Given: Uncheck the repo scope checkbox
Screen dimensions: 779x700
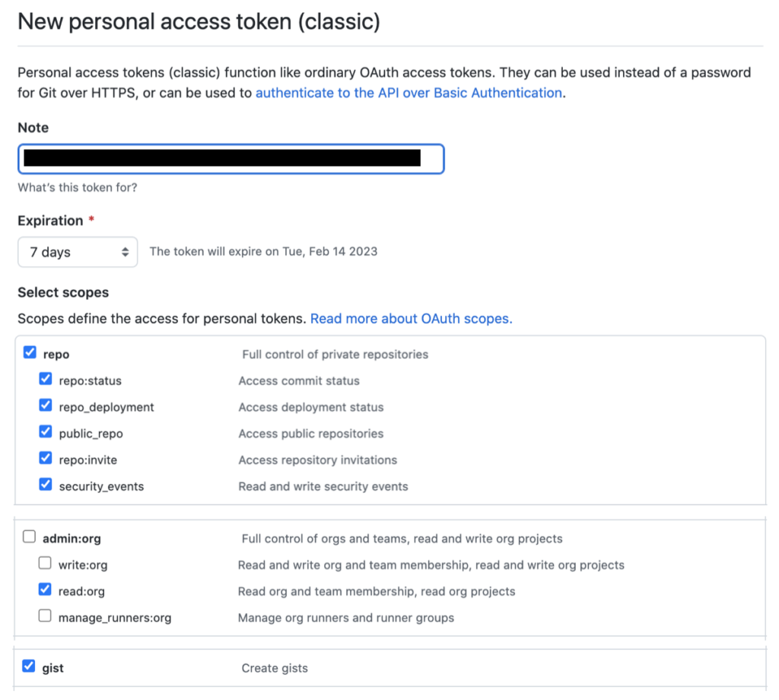Looking at the screenshot, I should [x=30, y=353].
